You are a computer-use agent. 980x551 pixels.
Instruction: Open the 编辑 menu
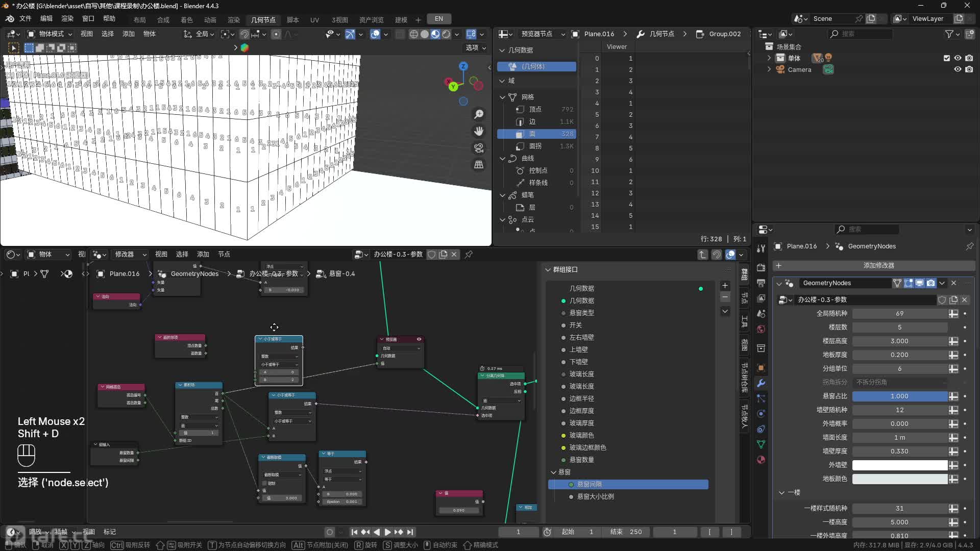coord(46,19)
